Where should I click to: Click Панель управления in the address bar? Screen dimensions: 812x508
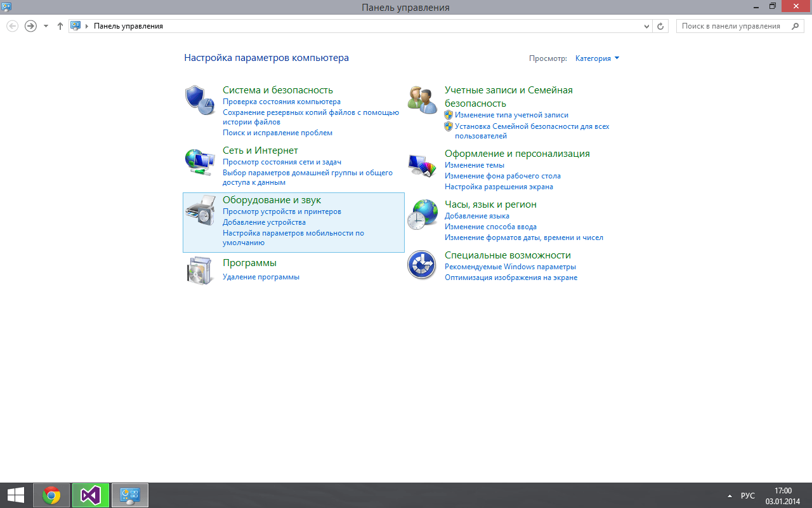coord(128,26)
